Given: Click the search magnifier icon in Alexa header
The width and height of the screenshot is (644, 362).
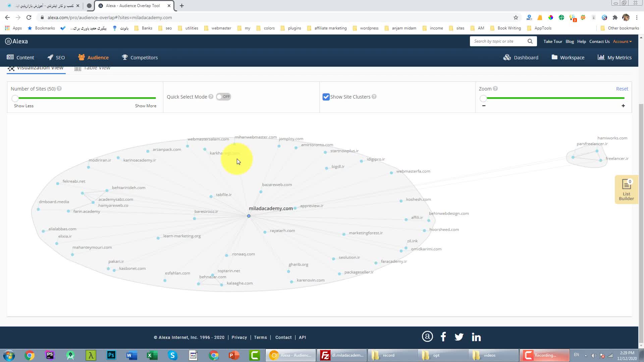Looking at the screenshot, I should point(530,41).
